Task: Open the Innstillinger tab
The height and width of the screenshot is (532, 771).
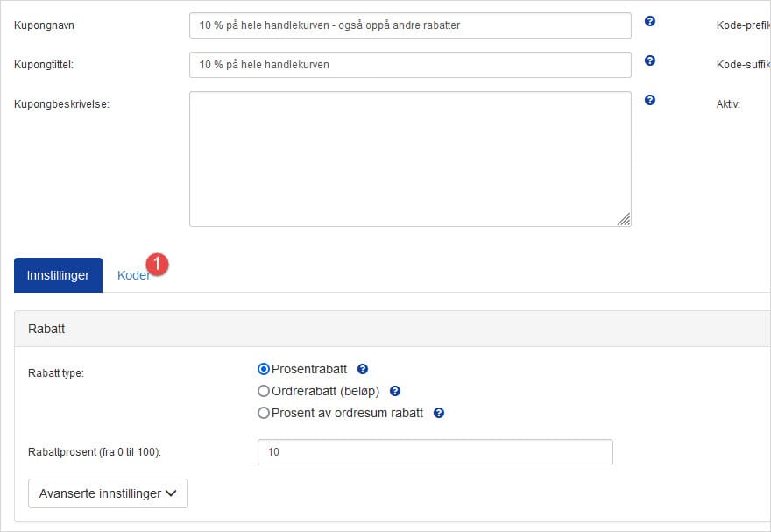Action: click(58, 275)
